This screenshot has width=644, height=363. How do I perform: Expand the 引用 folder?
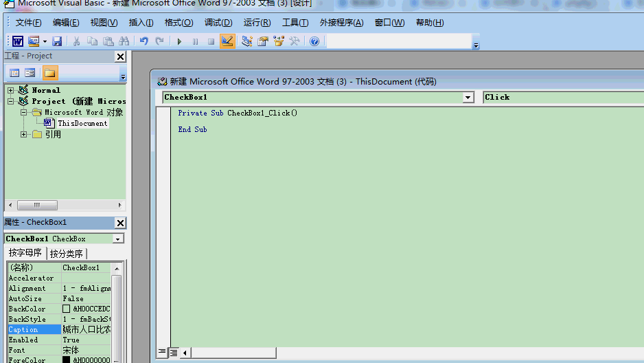pos(24,134)
